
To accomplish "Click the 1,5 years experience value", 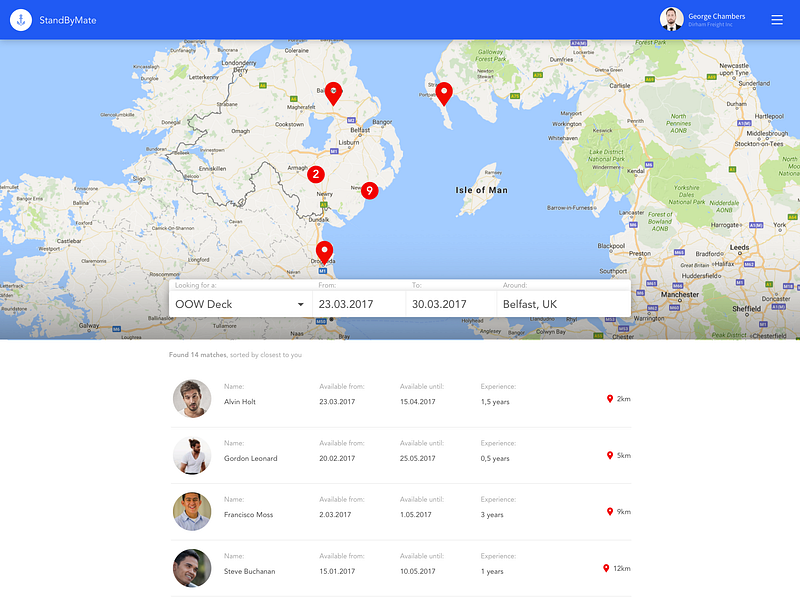I will [x=495, y=402].
